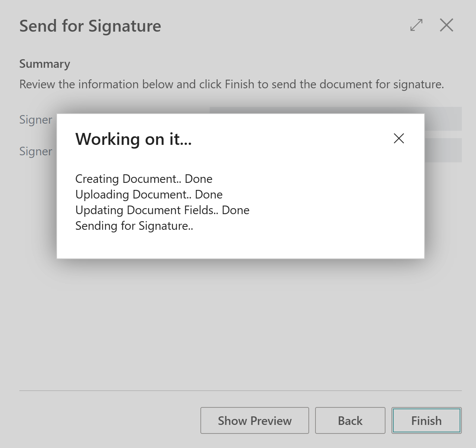The width and height of the screenshot is (476, 448).
Task: Click the Working on it... popup title
Action: (x=133, y=139)
